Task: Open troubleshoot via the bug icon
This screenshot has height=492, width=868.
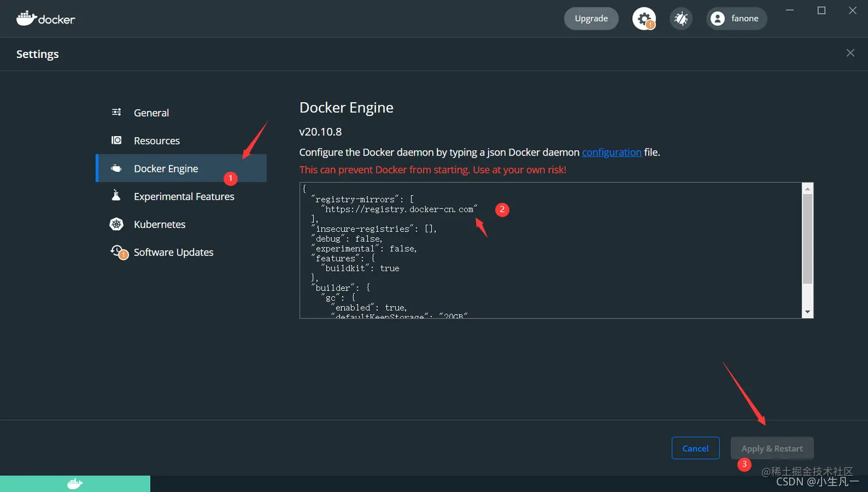Action: click(x=681, y=18)
